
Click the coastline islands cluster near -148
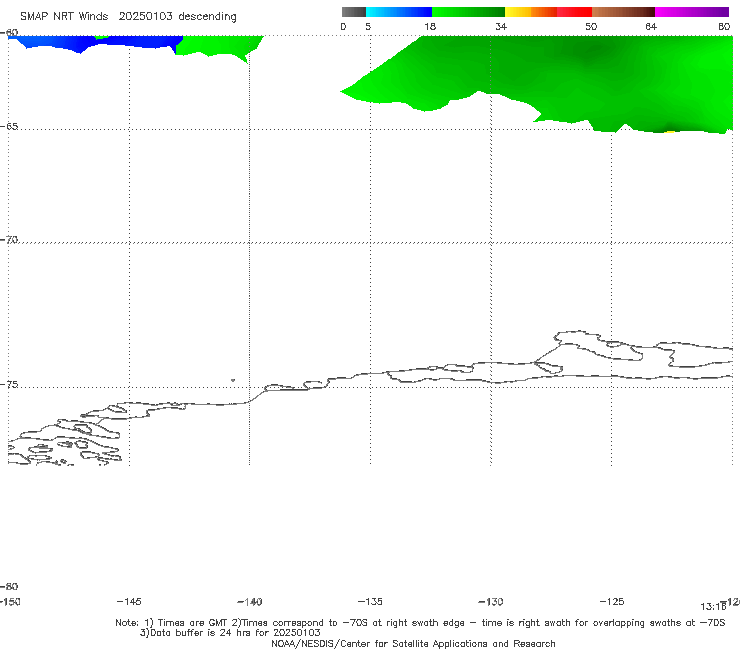coord(65,441)
